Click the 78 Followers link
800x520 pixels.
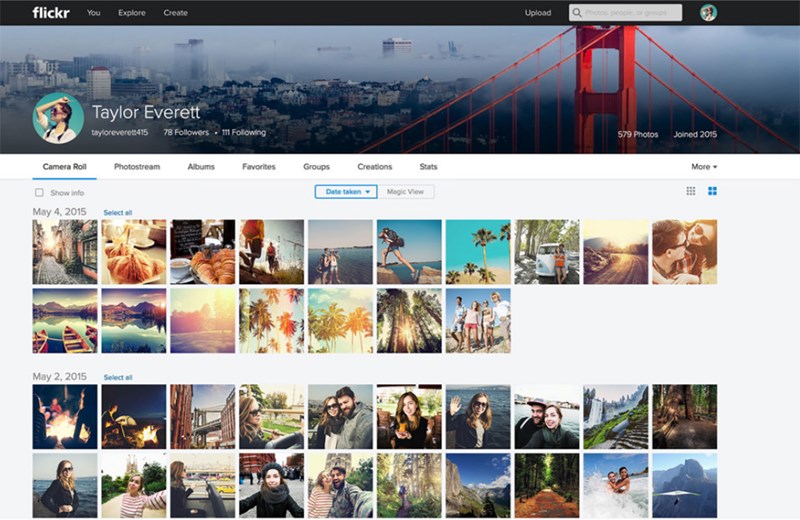(186, 132)
